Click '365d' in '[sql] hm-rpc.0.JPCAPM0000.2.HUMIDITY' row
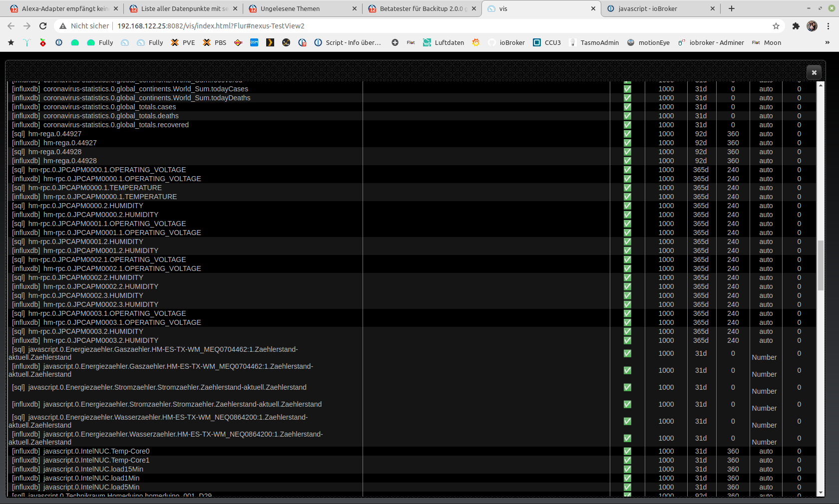Image resolution: width=839 pixels, height=504 pixels. point(701,206)
